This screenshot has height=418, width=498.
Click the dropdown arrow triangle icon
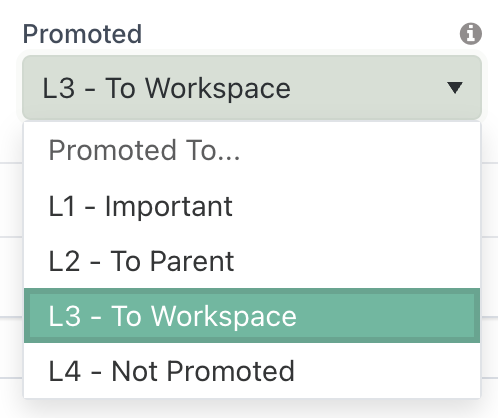(x=455, y=88)
